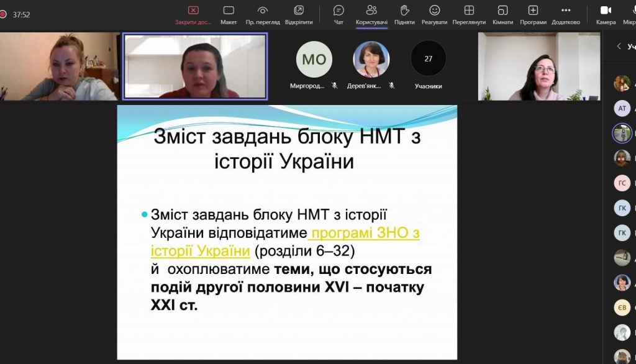The height and width of the screenshot is (364, 636).
Task: Click the slide title Зміст завдань блоку НМТ
Action: point(287,148)
